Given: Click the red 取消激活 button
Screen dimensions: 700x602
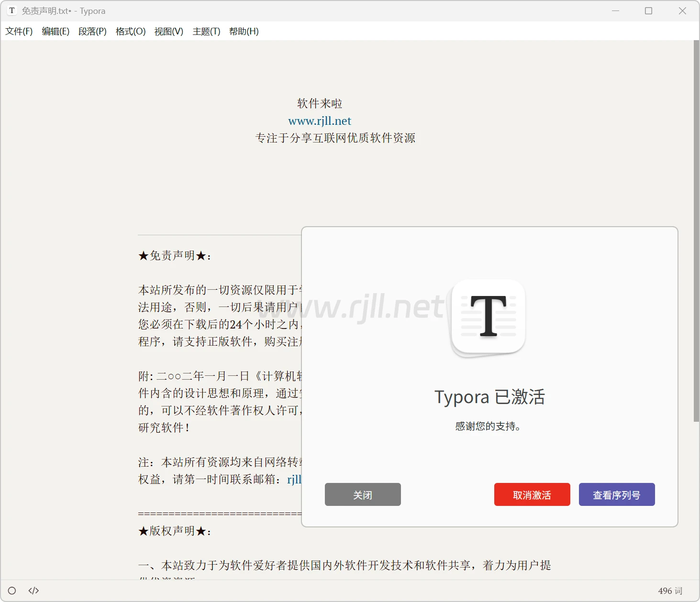Looking at the screenshot, I should pyautogui.click(x=532, y=494).
